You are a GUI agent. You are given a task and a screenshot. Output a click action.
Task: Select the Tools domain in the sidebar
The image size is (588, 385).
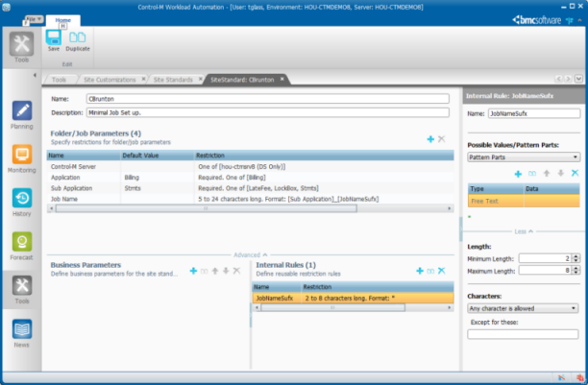22,286
